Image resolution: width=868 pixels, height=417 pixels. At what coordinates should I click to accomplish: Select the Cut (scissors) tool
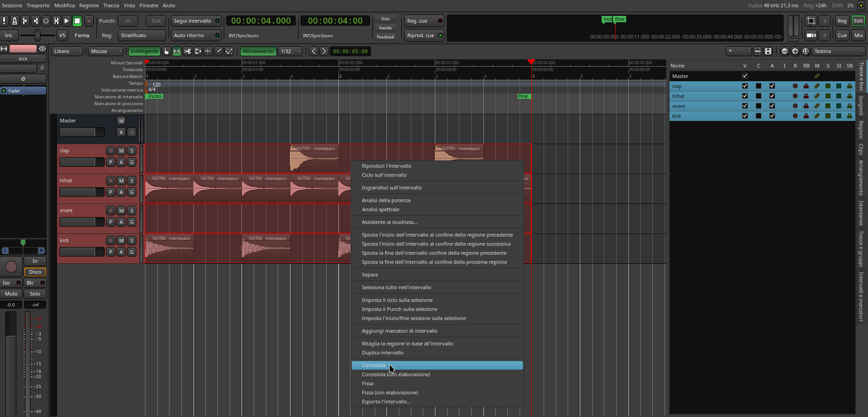(x=187, y=51)
